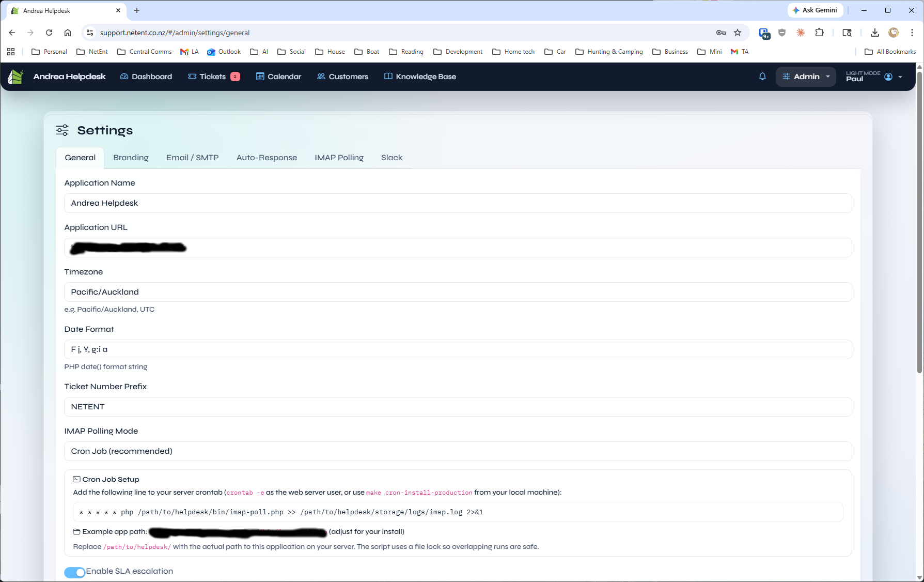Screen dimensions: 924x582
Task: Open the Admin dropdown menu
Action: point(805,76)
